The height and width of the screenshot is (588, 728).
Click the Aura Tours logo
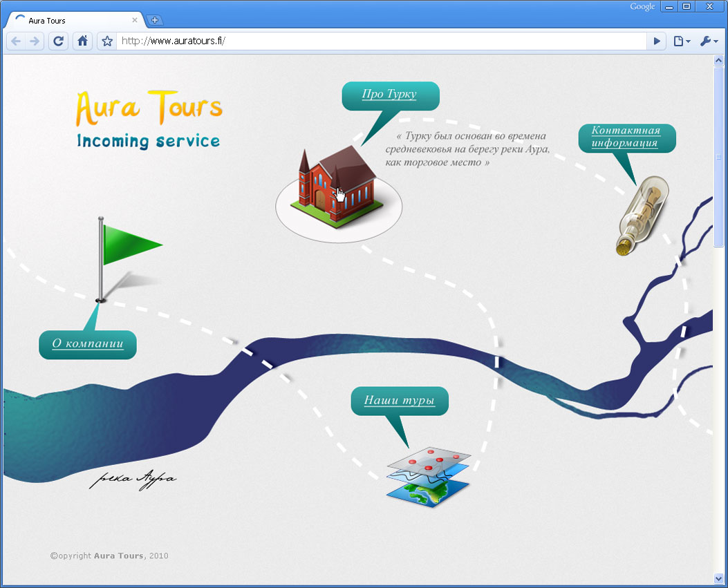click(x=149, y=108)
